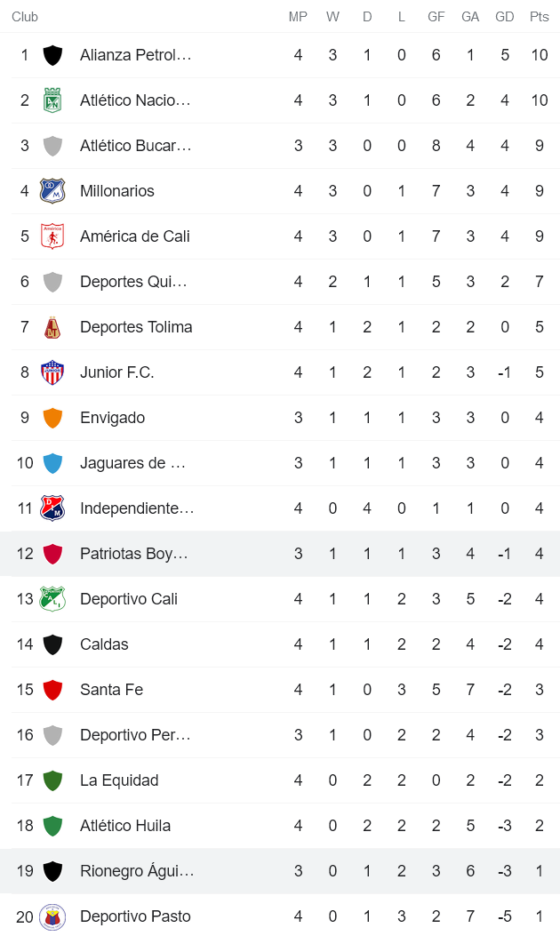Click the Santa Fe club logo

coord(53,689)
